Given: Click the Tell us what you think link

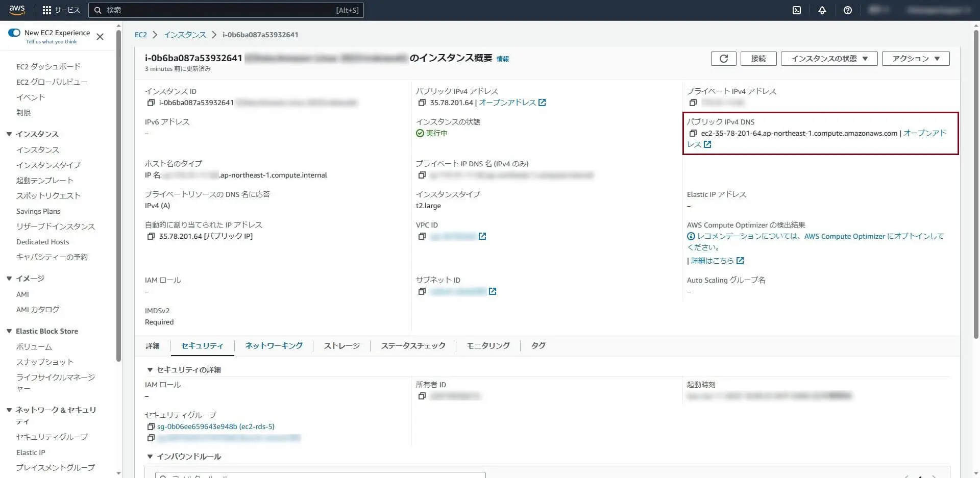Looking at the screenshot, I should point(51,42).
